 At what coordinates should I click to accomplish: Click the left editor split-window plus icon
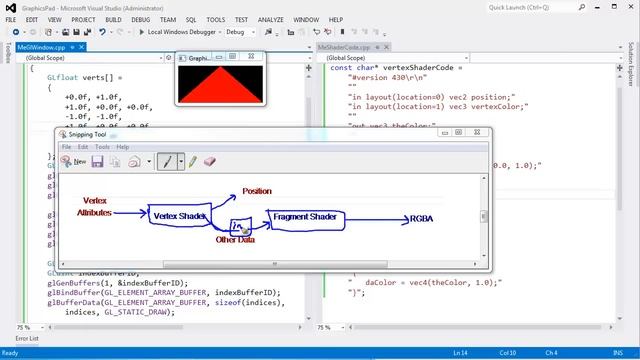[x=309, y=68]
